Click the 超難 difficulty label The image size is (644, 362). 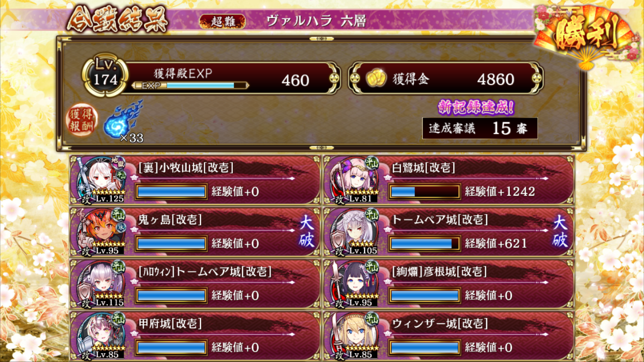click(x=223, y=21)
